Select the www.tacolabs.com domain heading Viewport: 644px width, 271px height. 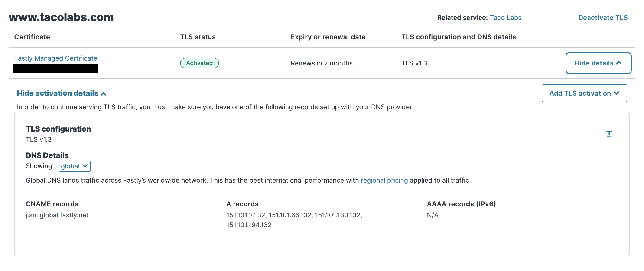click(x=61, y=17)
